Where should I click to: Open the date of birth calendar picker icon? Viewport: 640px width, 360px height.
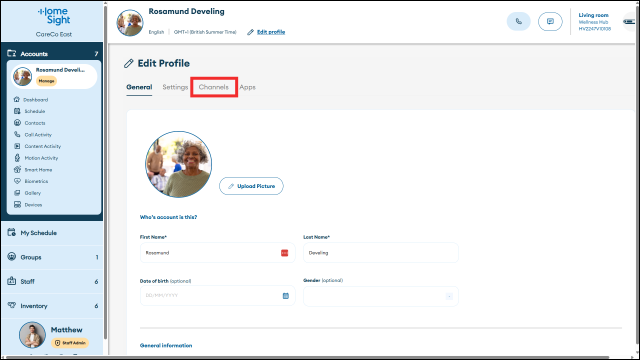click(x=286, y=296)
